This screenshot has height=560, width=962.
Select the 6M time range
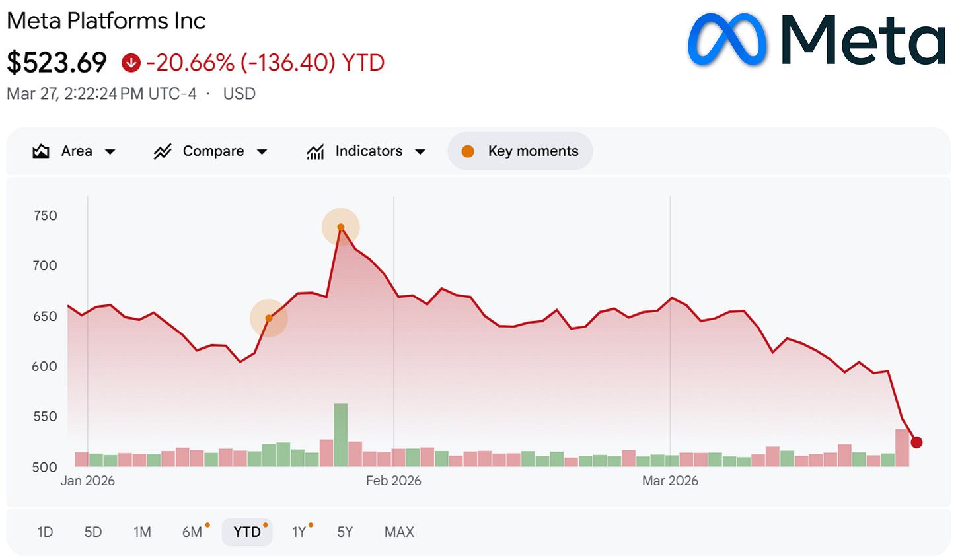[x=193, y=532]
